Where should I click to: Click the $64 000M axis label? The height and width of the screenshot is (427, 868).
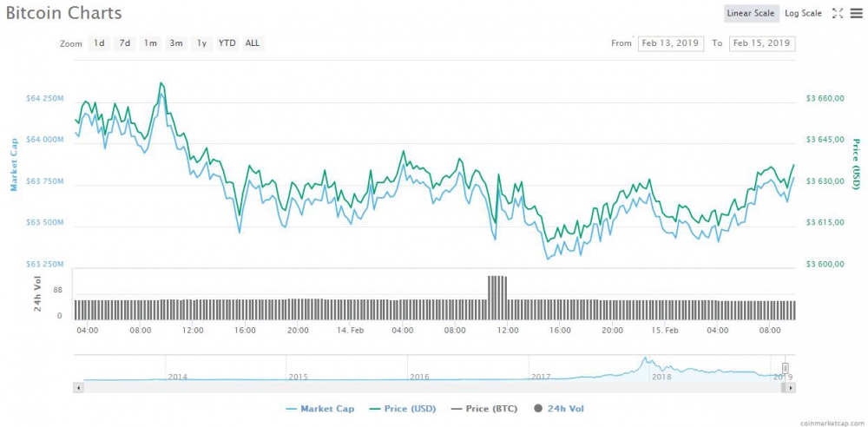pos(45,141)
